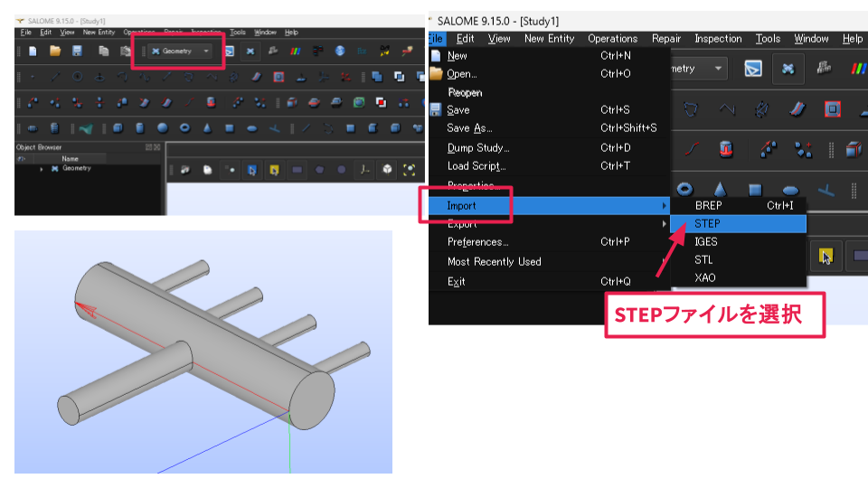Open Preferences from the File menu
The width and height of the screenshot is (868, 488).
click(478, 242)
